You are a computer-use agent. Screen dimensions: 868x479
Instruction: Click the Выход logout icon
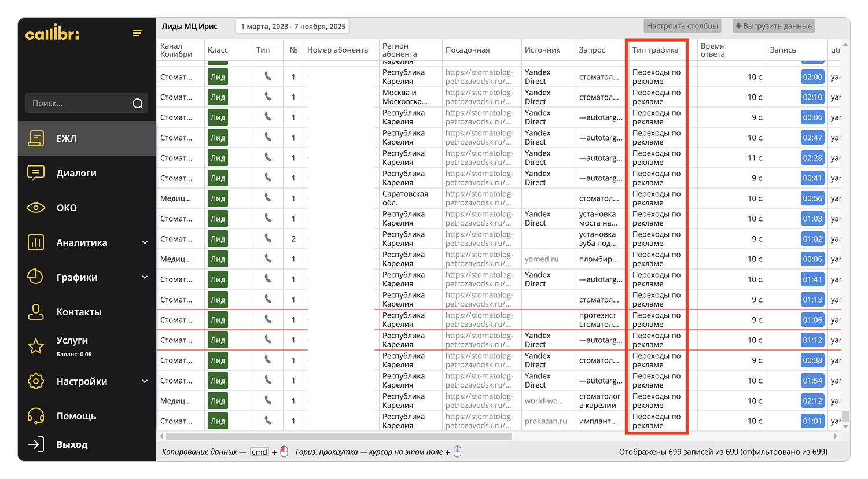point(36,444)
